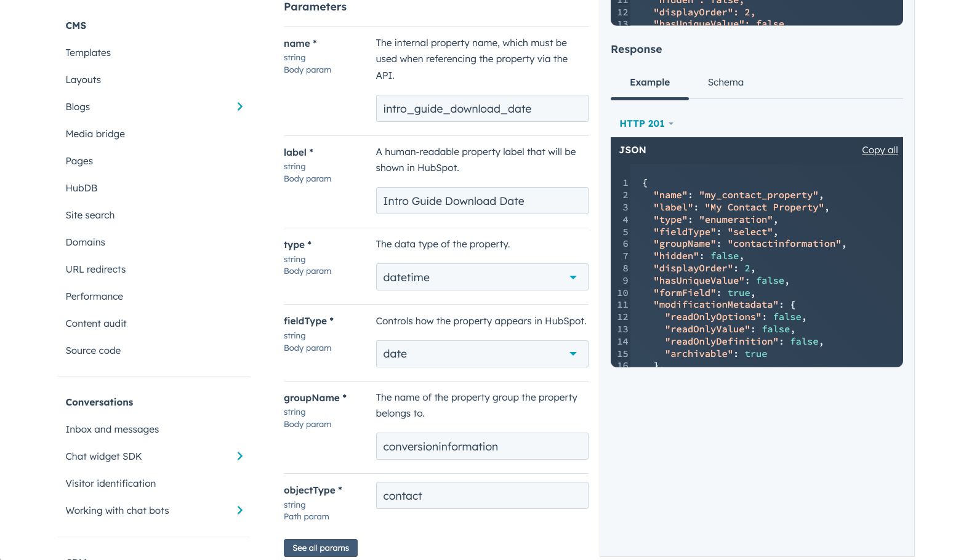Screen dimensions: 969x560
Task: Open Working with chat bots link
Action: 117,511
